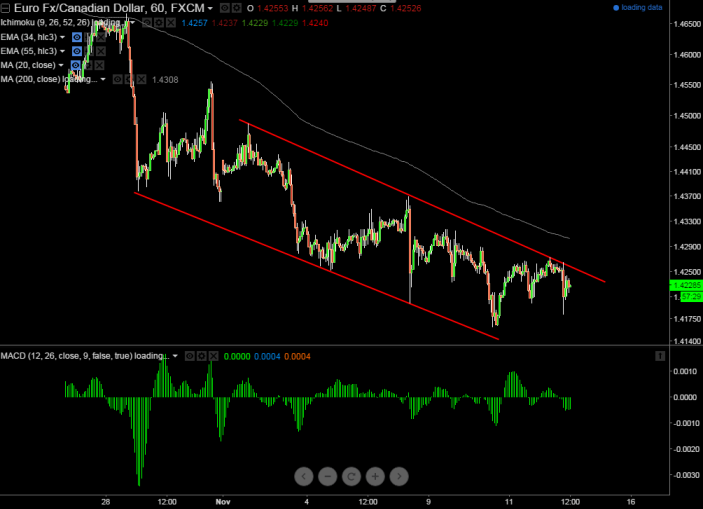Open settings for EMA (55, hlc3)
Viewport: 703px width, 509px height.
click(89, 51)
